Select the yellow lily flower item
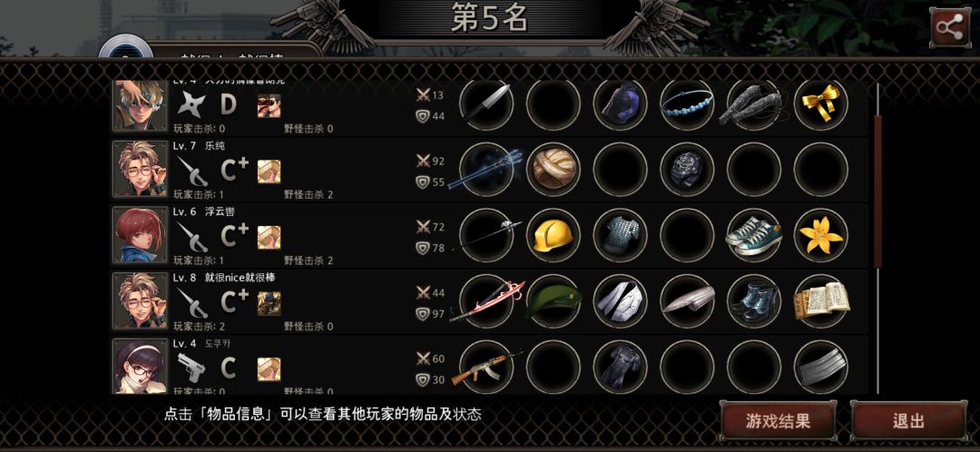Viewport: 980px width, 452px height. pos(820,235)
